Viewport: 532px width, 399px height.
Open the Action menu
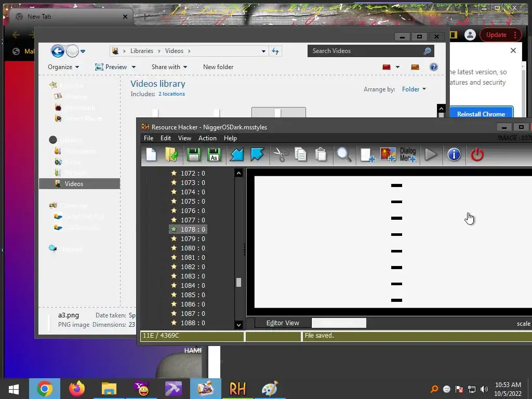tap(207, 138)
